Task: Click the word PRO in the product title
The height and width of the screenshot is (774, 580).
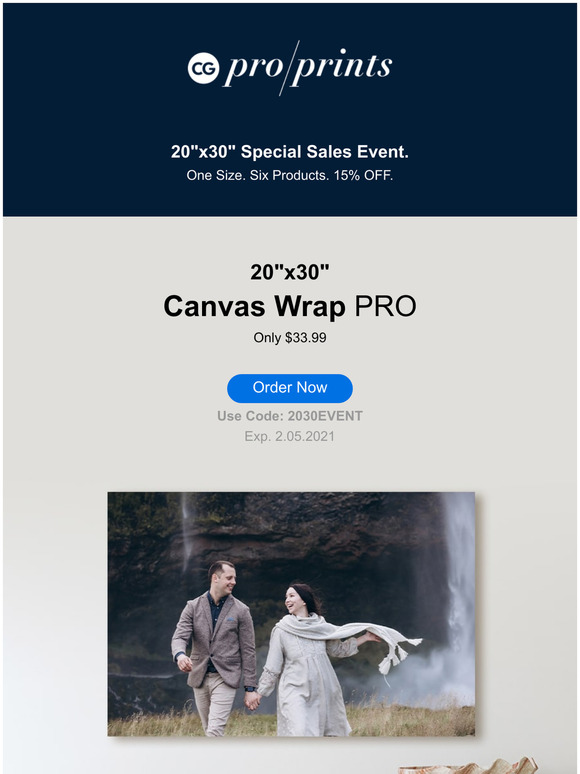Action: [x=386, y=306]
